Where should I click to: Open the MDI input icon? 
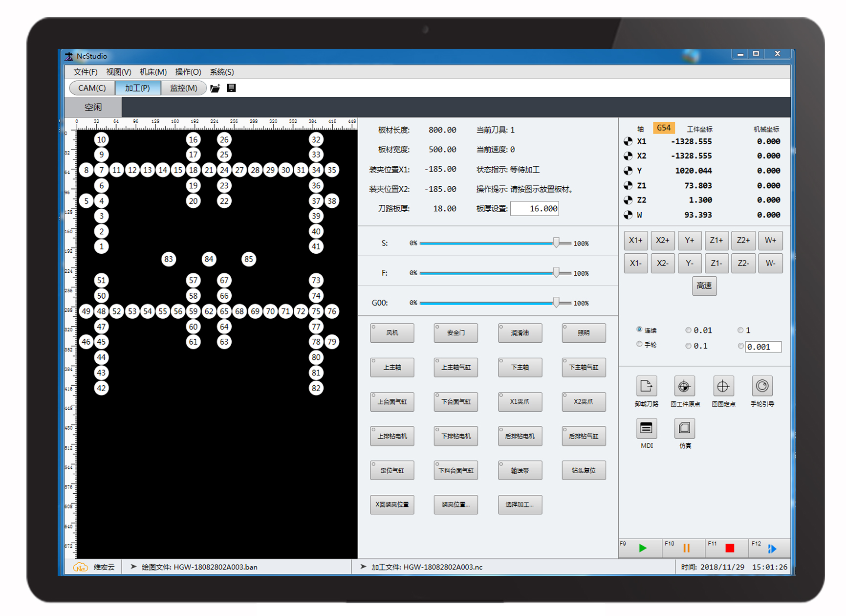pyautogui.click(x=646, y=428)
